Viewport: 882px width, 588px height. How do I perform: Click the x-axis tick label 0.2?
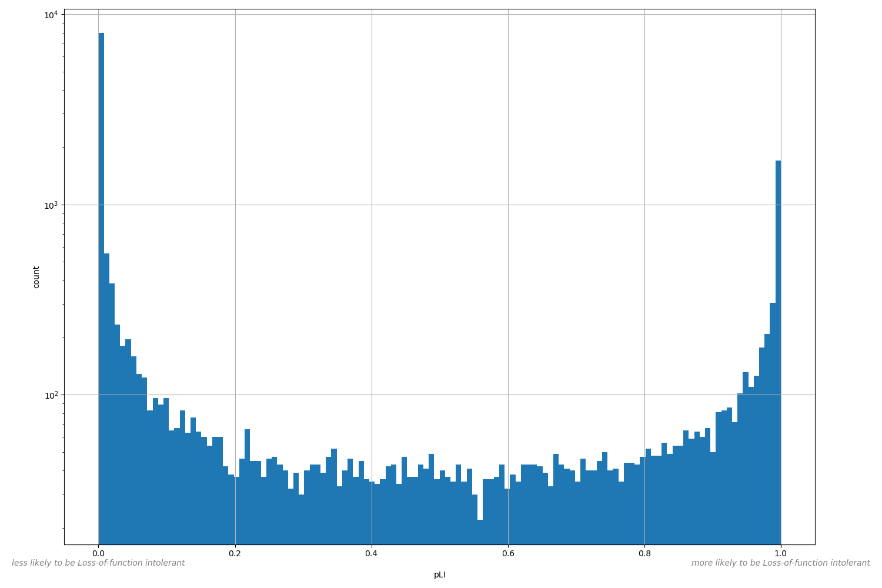coord(235,553)
